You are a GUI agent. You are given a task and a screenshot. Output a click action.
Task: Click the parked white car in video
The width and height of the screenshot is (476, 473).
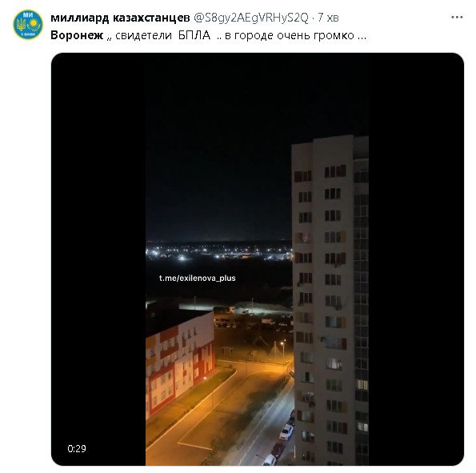pyautogui.click(x=286, y=432)
